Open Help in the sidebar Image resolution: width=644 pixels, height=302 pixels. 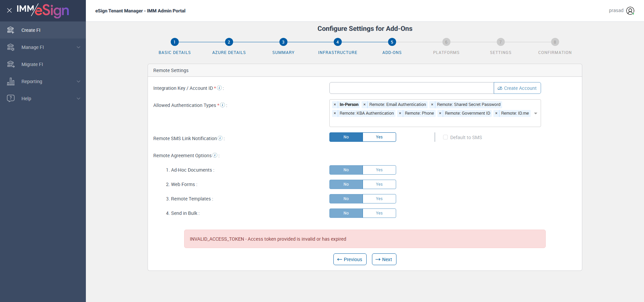pyautogui.click(x=43, y=99)
